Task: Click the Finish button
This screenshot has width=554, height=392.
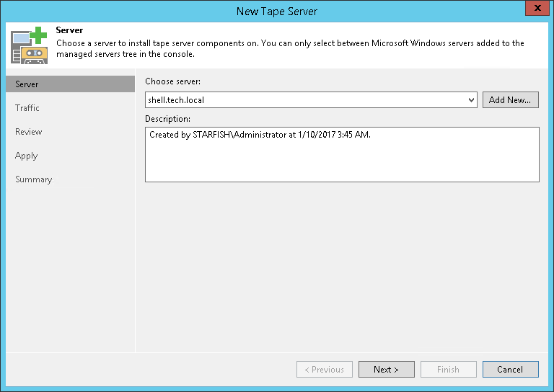Action: tap(448, 370)
